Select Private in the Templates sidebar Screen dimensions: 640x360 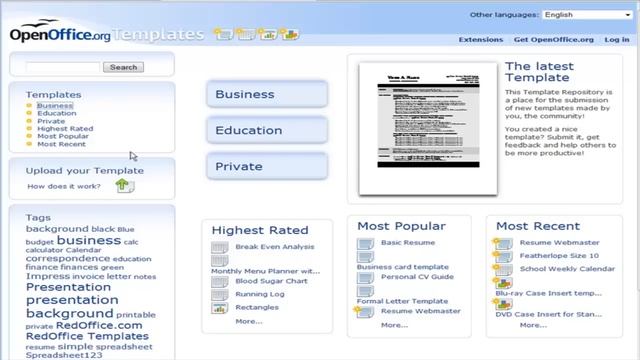pos(51,121)
